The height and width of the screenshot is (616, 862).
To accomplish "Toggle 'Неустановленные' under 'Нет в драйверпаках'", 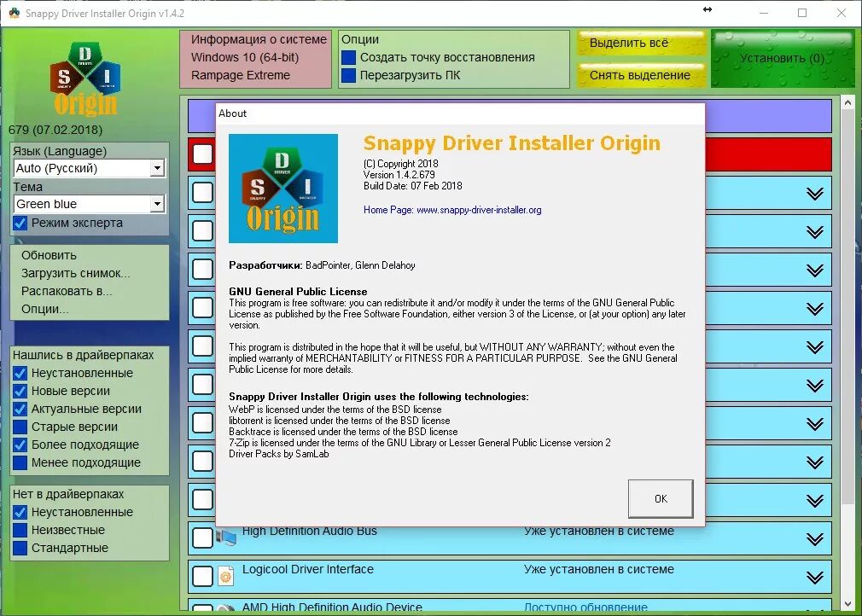I will click(x=20, y=512).
